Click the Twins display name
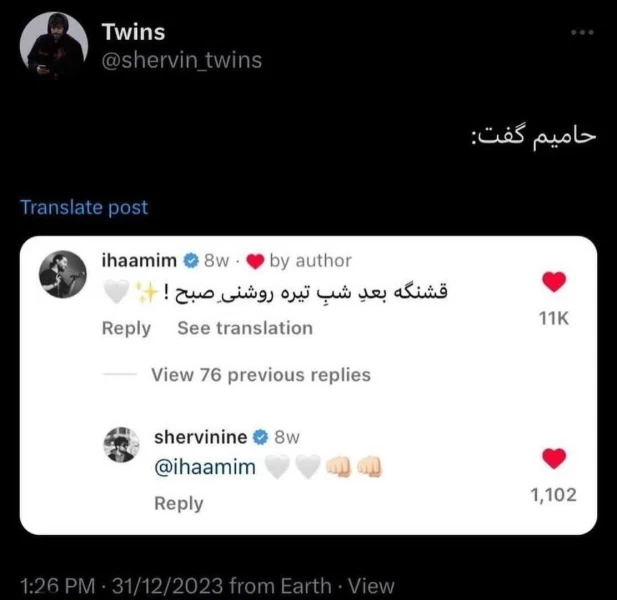Image resolution: width=617 pixels, height=600 pixels. 133,32
